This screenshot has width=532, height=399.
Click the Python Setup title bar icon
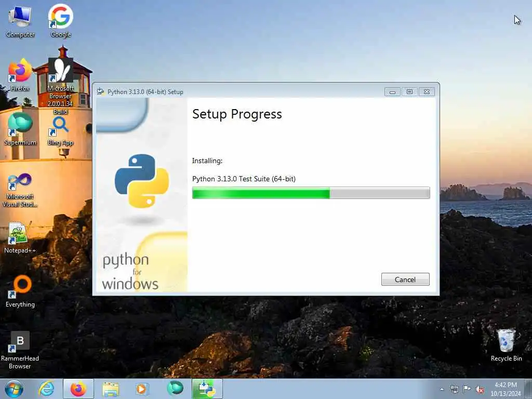tap(100, 91)
